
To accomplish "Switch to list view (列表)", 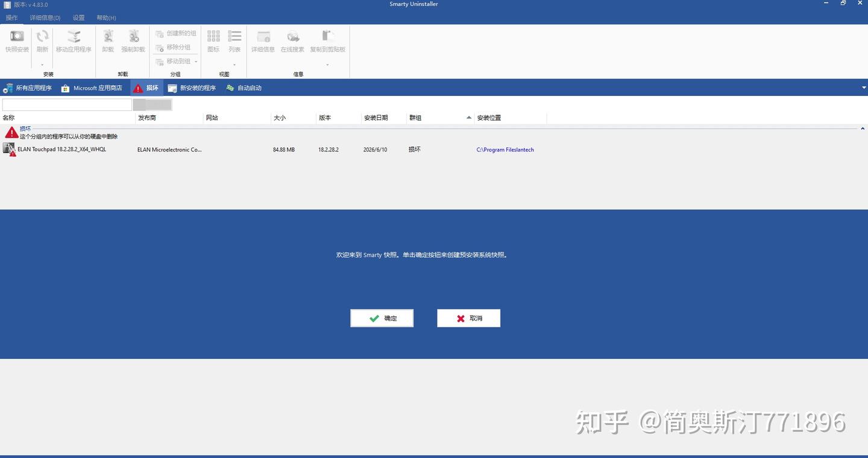I will pos(234,37).
